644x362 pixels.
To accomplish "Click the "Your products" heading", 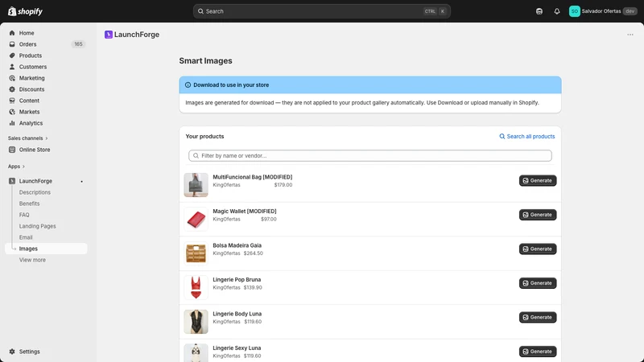I will (x=204, y=136).
